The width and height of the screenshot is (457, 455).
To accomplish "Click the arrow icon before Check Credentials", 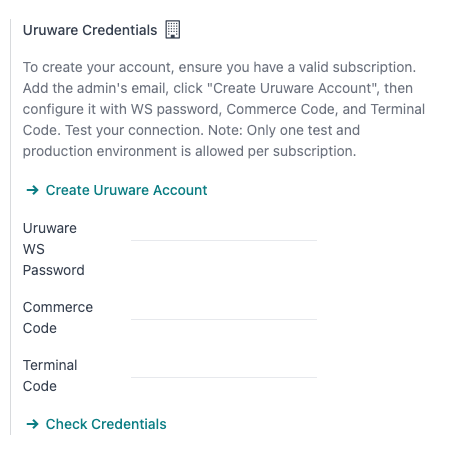I will (33, 424).
